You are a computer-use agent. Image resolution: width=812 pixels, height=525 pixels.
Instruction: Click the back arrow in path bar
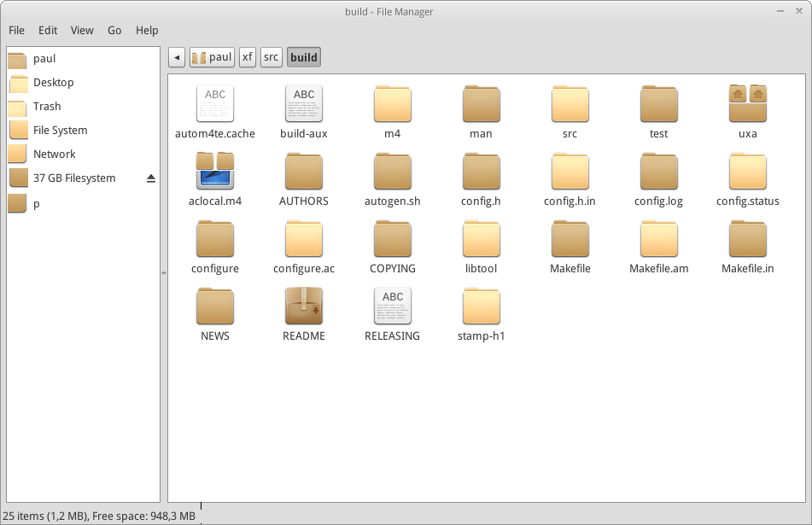(x=177, y=57)
